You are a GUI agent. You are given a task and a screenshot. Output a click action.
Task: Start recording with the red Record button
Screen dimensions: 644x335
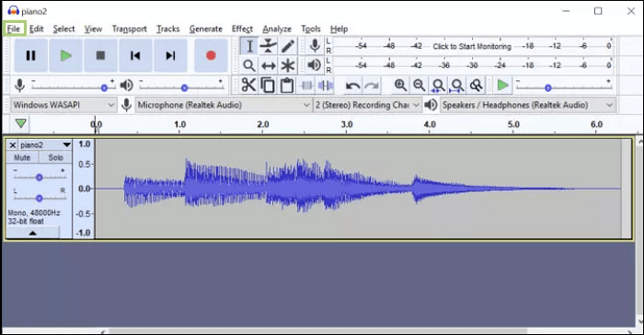click(211, 55)
